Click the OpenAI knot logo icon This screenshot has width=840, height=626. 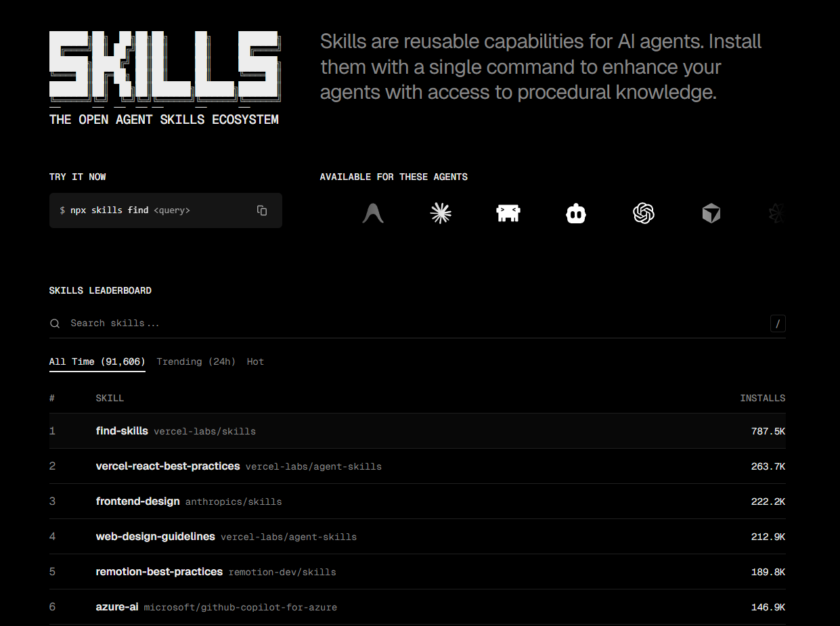(x=643, y=214)
